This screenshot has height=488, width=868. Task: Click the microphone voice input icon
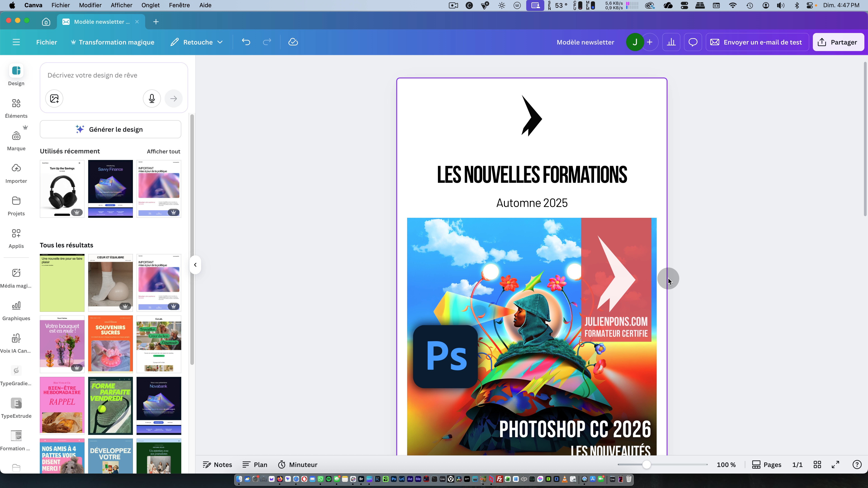click(x=152, y=99)
